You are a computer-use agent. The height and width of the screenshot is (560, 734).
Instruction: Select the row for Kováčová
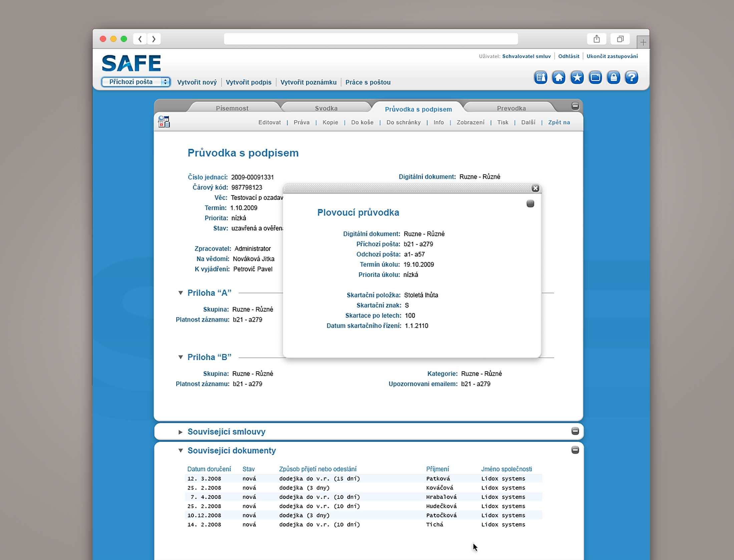364,488
